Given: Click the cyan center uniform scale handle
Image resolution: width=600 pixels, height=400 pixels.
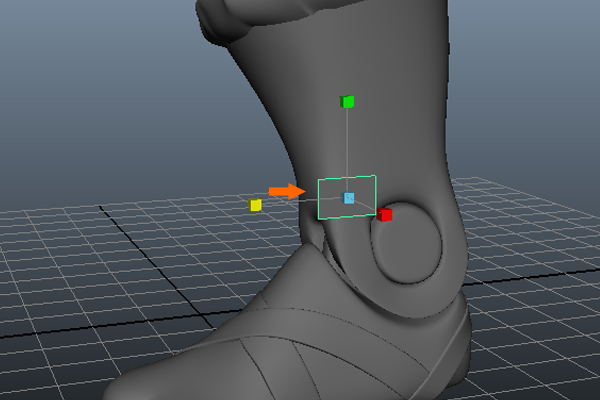Looking at the screenshot, I should click(348, 198).
